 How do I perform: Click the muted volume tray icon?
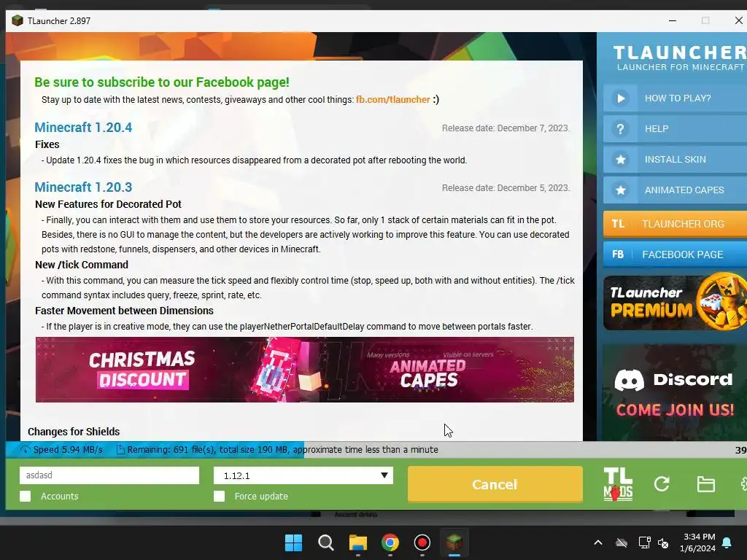coord(663,542)
